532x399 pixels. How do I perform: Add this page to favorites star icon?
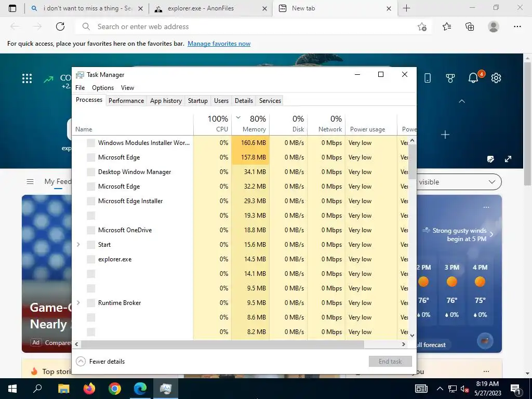pos(422,26)
